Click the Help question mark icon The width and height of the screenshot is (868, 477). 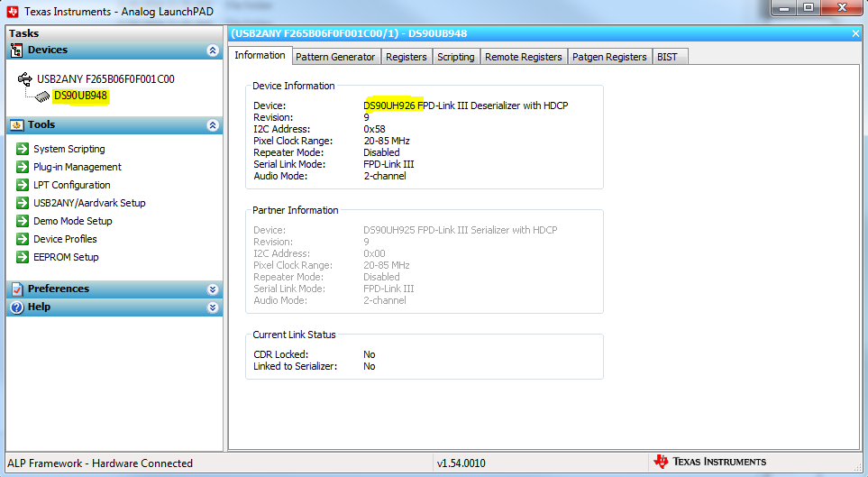(x=17, y=307)
